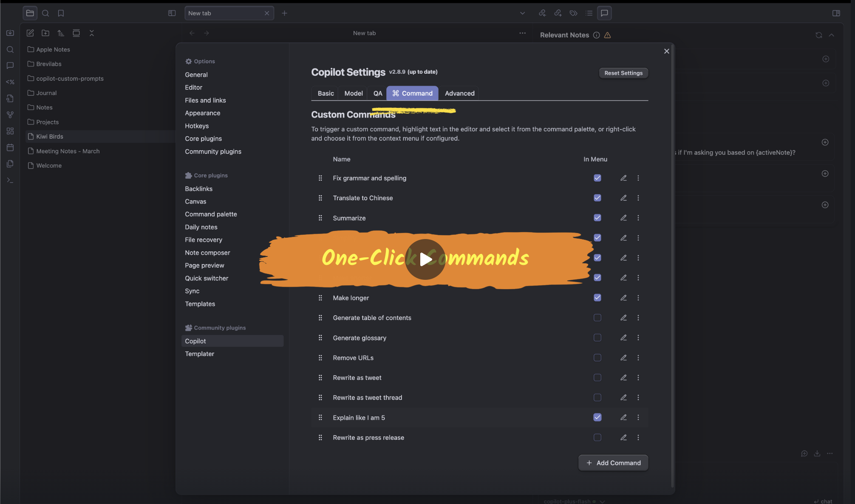Open Hotkeys in settings sidebar
The width and height of the screenshot is (855, 504).
[x=197, y=126]
